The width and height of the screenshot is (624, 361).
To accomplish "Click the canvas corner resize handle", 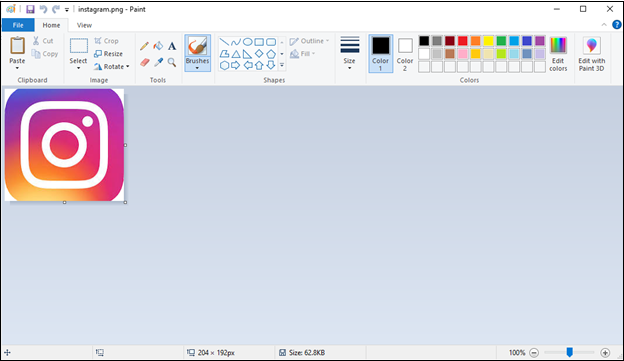I will tap(125, 203).
